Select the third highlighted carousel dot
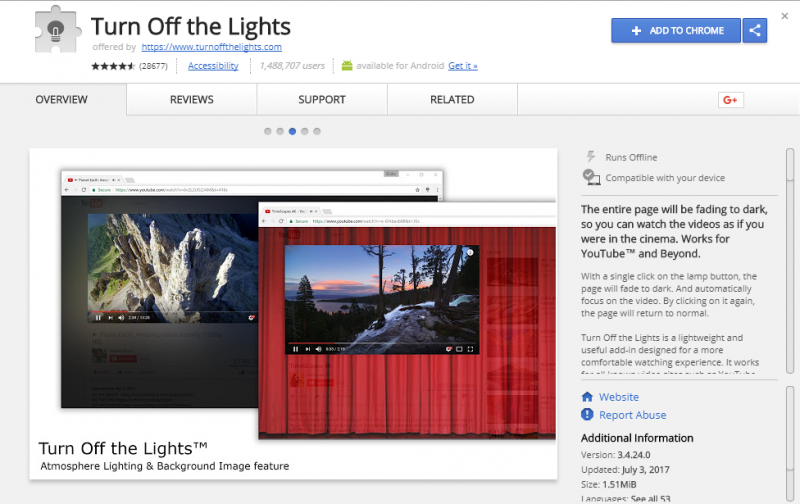This screenshot has height=504, width=800. [x=292, y=132]
